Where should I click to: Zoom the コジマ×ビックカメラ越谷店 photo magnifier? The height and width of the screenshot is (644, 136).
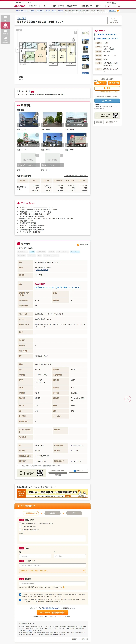85,135
